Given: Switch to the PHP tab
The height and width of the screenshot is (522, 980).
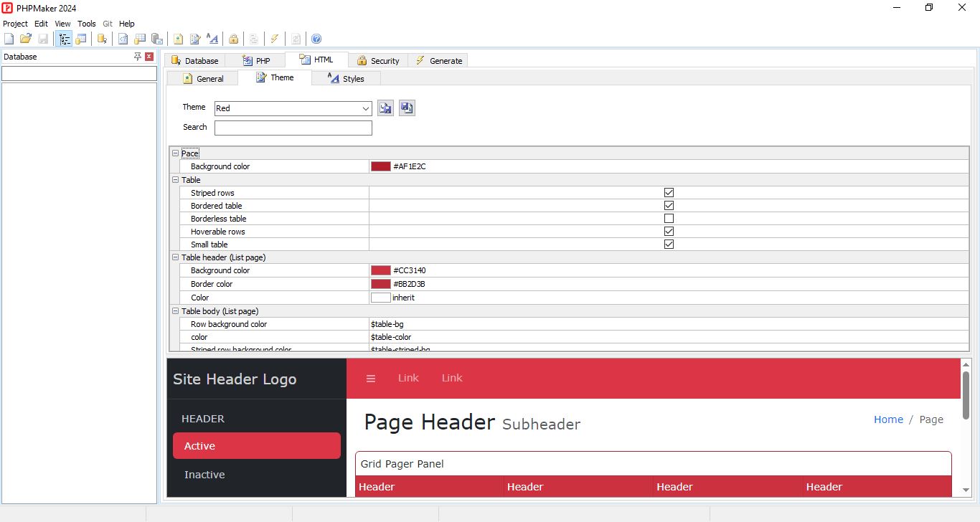Looking at the screenshot, I should click(256, 61).
